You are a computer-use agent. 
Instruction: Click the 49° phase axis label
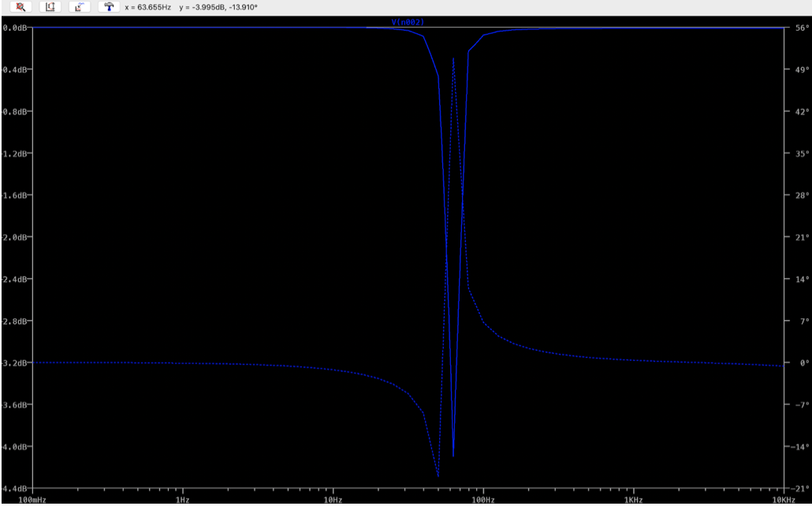[x=803, y=69]
